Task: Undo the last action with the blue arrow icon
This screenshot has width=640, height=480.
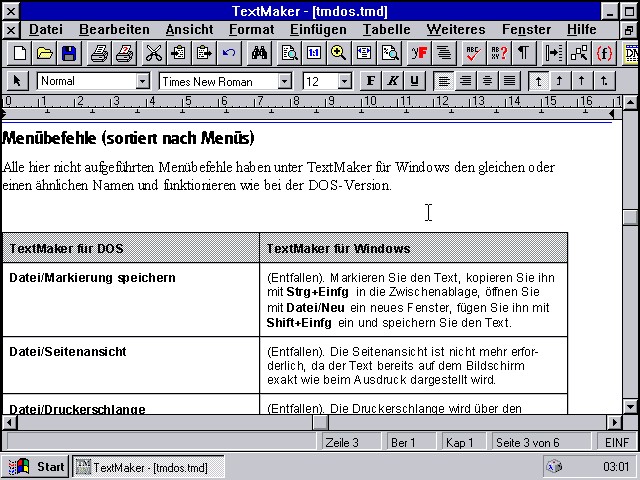Action: click(x=229, y=53)
